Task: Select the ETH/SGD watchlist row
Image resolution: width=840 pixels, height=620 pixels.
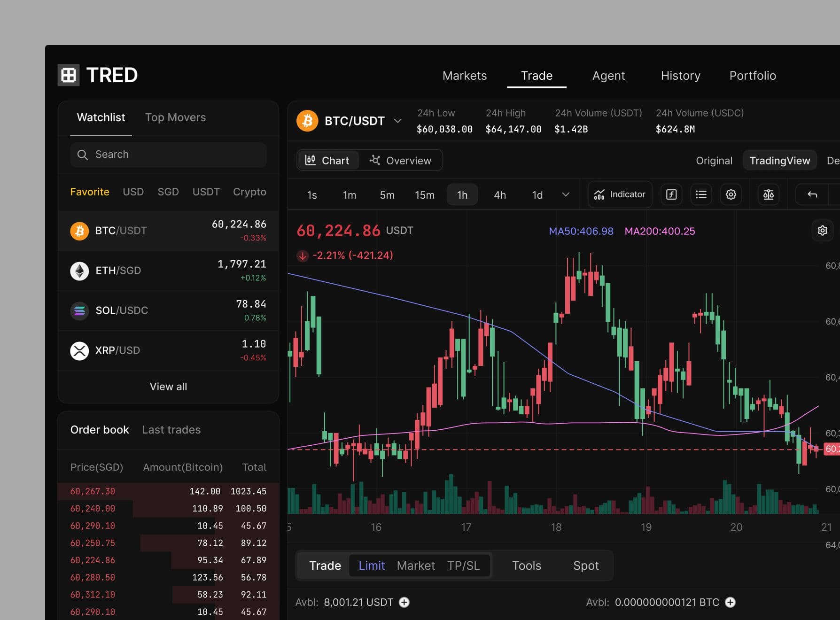Action: [168, 271]
